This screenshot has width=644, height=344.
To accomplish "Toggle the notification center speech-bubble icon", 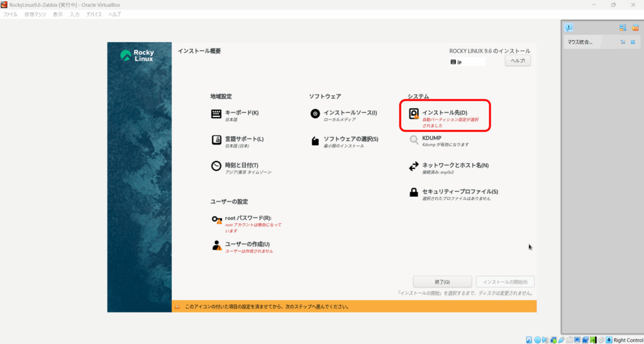I will point(569,28).
